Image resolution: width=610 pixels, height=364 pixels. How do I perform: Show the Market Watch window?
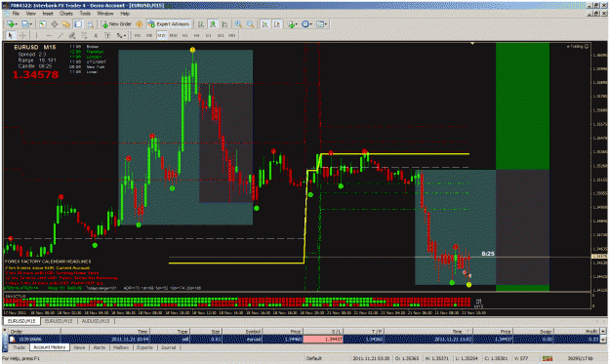[x=42, y=24]
